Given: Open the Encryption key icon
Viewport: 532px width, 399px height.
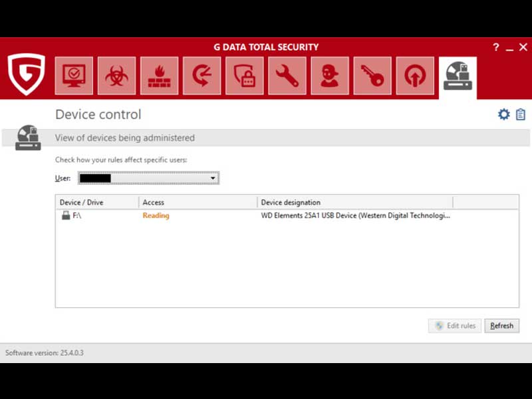Looking at the screenshot, I should pyautogui.click(x=372, y=76).
